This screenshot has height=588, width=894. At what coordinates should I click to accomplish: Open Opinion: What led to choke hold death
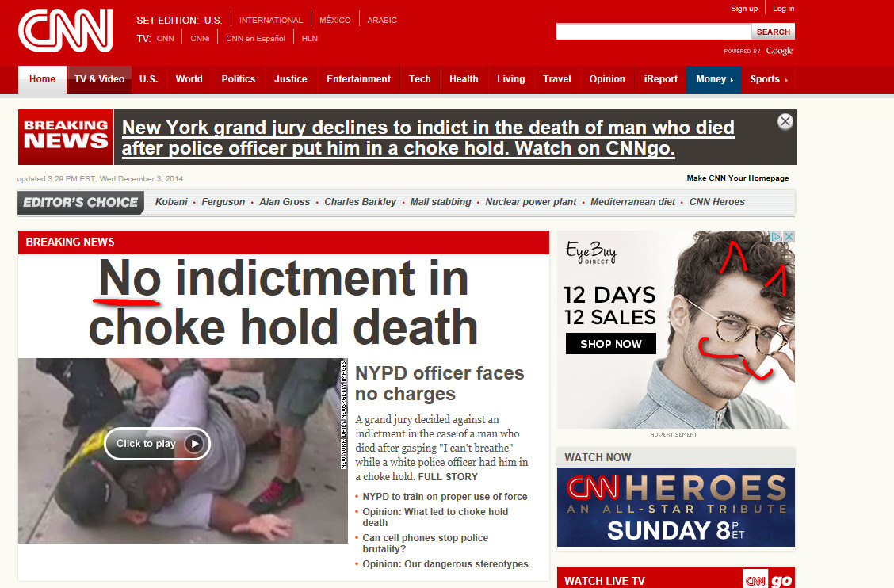(x=435, y=517)
